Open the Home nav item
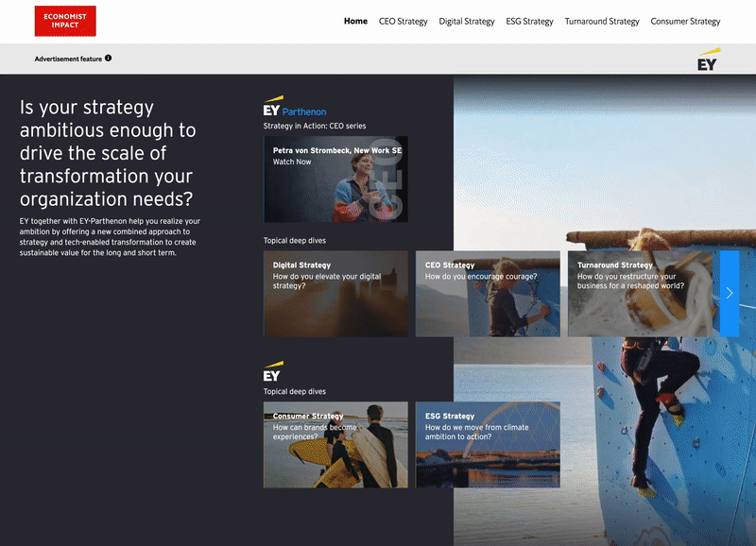 coord(355,21)
